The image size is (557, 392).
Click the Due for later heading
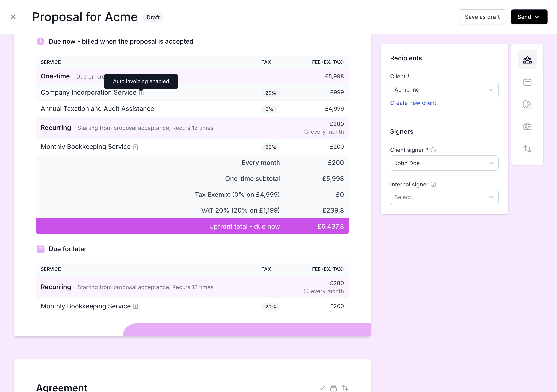point(68,249)
